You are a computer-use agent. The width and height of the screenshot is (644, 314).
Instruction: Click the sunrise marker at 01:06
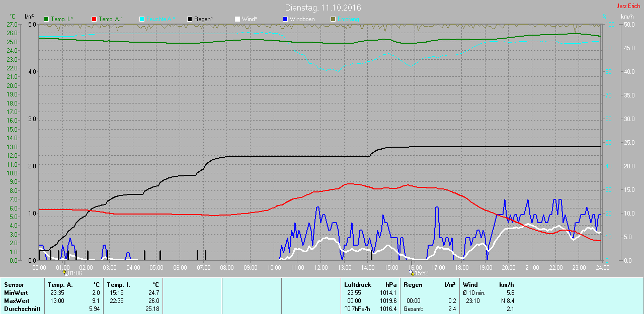(65, 273)
